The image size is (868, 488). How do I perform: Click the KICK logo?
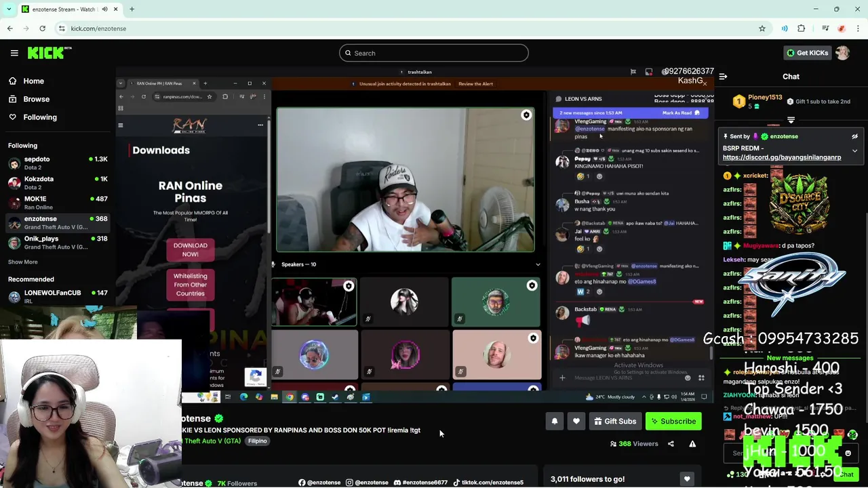(50, 52)
